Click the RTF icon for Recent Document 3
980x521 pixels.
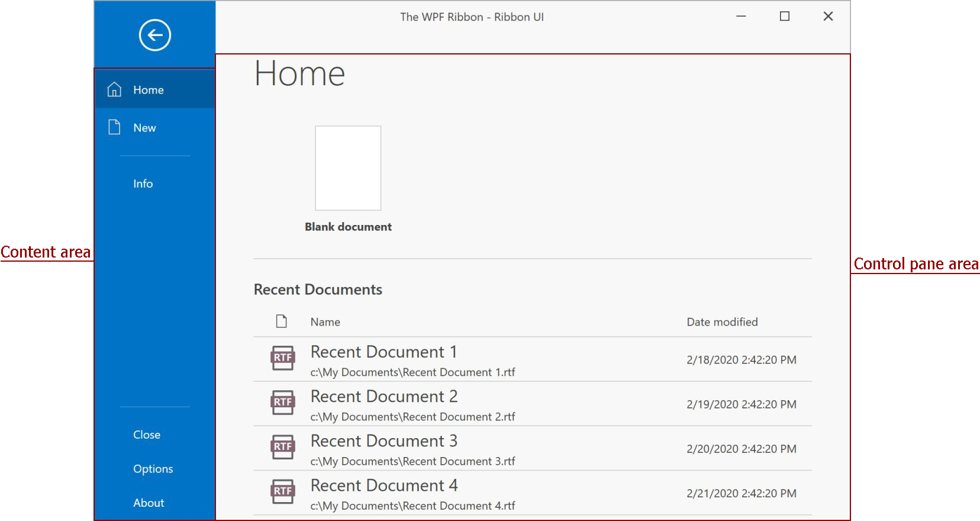coord(282,447)
